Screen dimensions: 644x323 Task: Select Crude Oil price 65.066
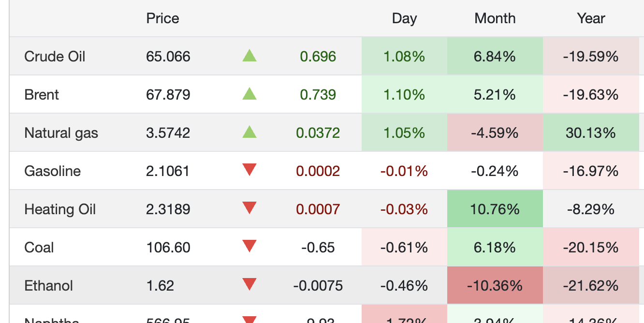tap(168, 57)
